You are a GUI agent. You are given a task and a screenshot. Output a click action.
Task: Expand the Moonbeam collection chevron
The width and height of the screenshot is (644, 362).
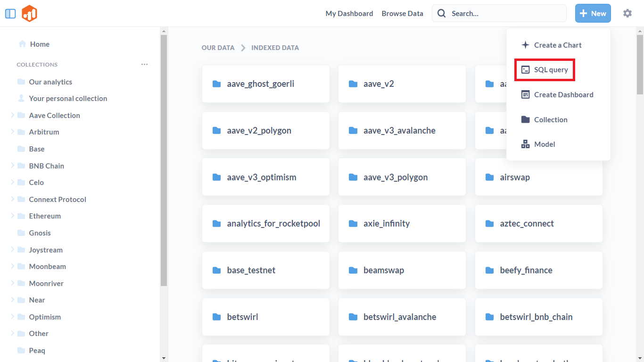pos(12,266)
